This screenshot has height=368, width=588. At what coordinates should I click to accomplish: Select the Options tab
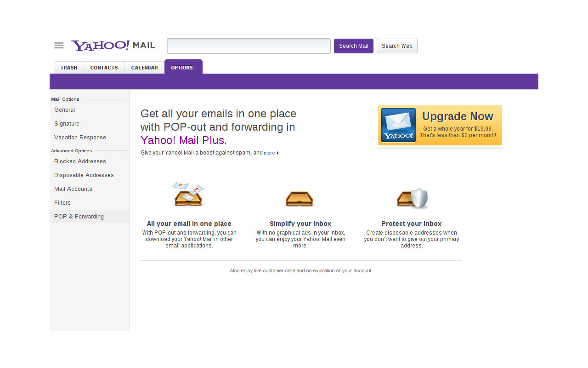click(x=183, y=67)
